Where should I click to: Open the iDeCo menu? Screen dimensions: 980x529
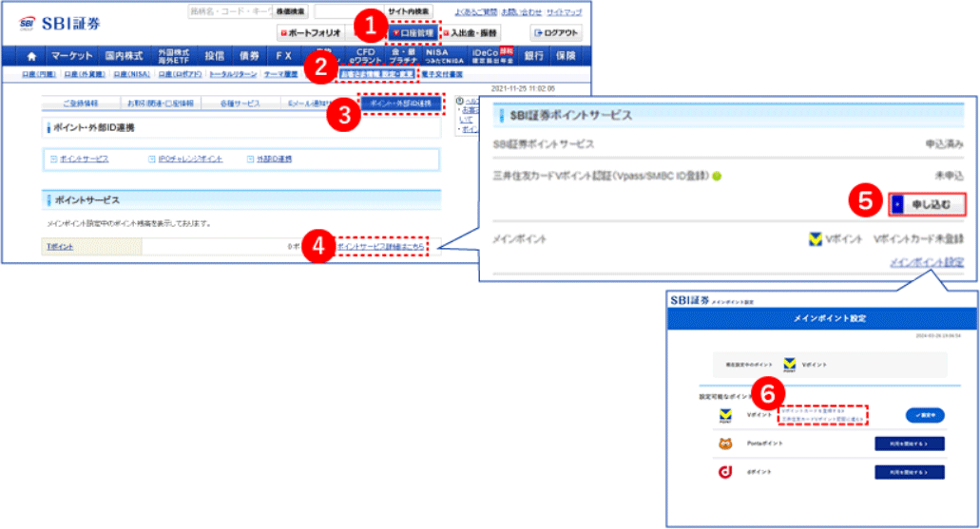[x=492, y=56]
